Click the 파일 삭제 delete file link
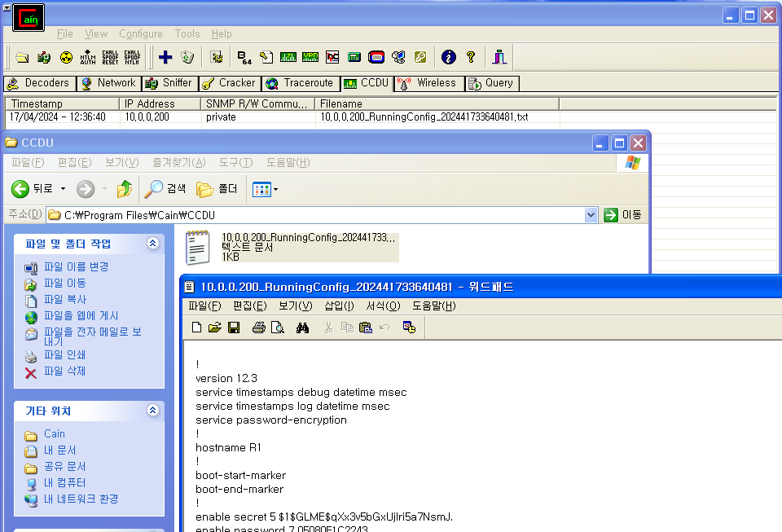The height and width of the screenshot is (532, 782). [x=65, y=372]
